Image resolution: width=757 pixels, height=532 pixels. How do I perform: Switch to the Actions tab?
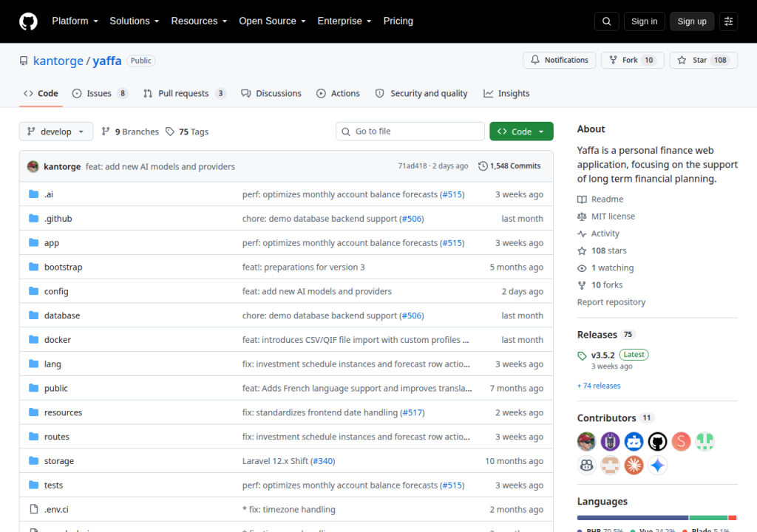point(338,94)
